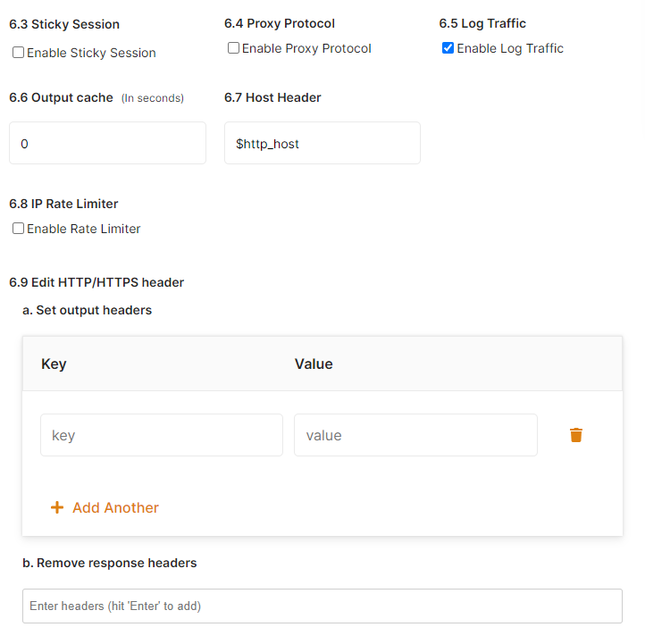This screenshot has width=645, height=644.
Task: Click the 6.8 IP Rate Limiter heading
Action: [63, 204]
